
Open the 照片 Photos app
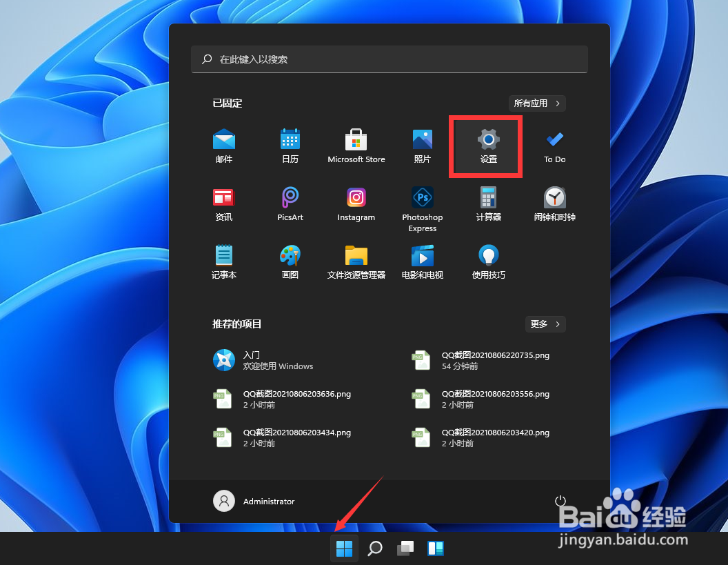tap(423, 146)
